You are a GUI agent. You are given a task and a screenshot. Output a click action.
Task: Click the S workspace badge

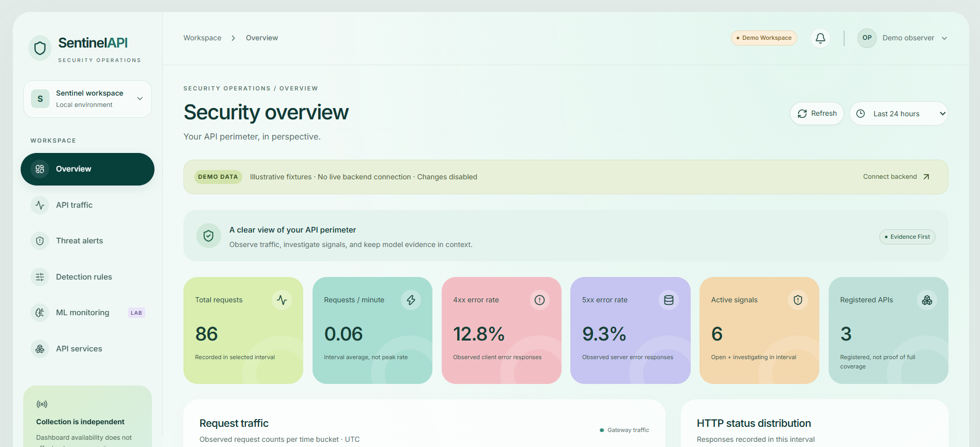(40, 99)
